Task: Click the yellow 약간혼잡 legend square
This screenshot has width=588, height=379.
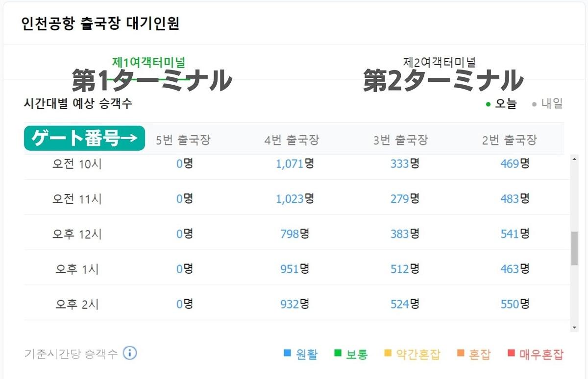Action: pos(388,353)
